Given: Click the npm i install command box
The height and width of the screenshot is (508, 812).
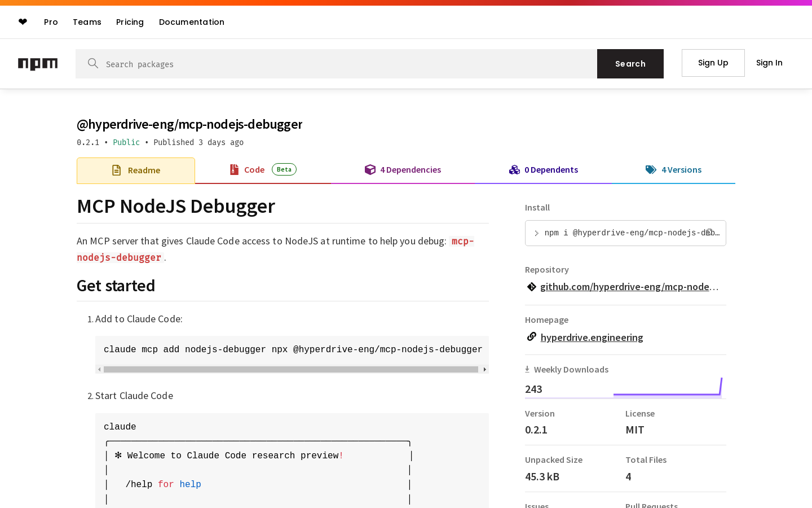Looking at the screenshot, I should tap(625, 233).
